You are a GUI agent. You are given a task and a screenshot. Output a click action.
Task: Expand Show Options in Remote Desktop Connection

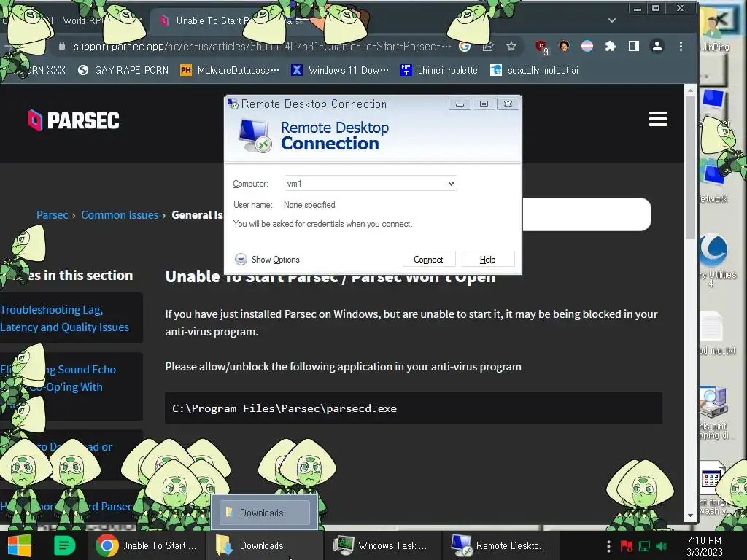267,260
